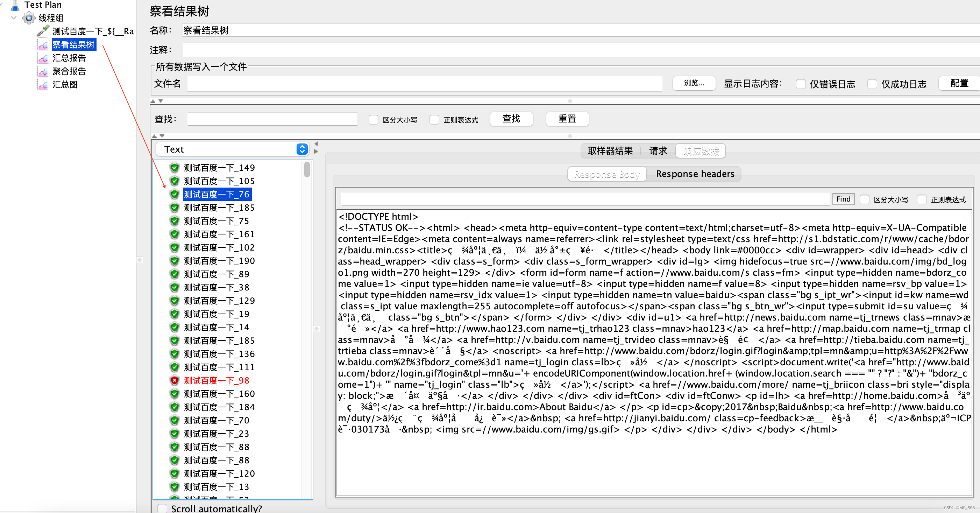Switch to Response headers tab

coord(694,174)
